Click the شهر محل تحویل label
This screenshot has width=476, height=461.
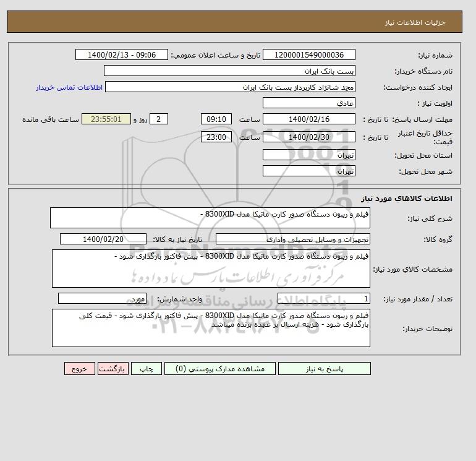click(425, 171)
